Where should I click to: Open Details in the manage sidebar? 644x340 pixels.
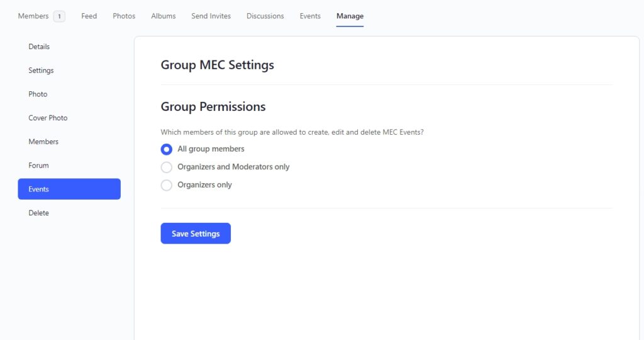pyautogui.click(x=39, y=47)
